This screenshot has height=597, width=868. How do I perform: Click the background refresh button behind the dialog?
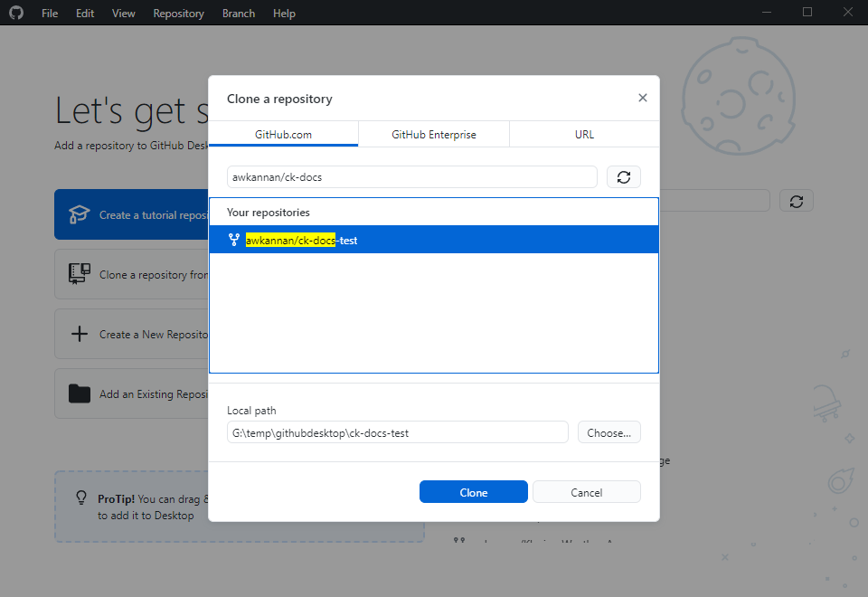(796, 201)
